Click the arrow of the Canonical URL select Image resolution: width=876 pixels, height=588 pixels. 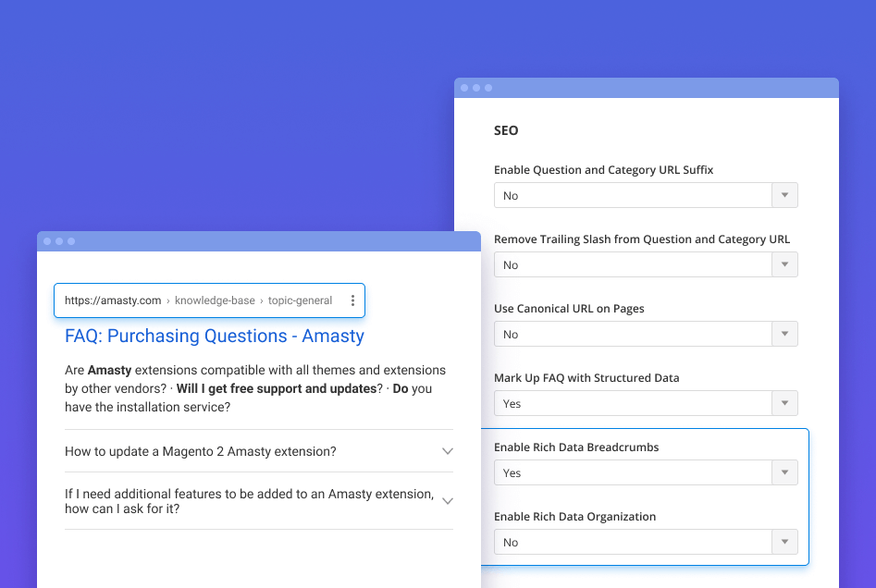784,335
